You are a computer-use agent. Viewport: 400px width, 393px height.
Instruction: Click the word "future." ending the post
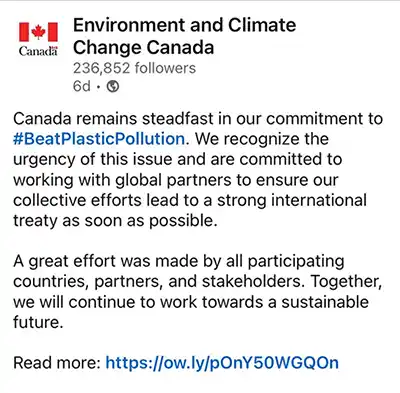point(38,322)
